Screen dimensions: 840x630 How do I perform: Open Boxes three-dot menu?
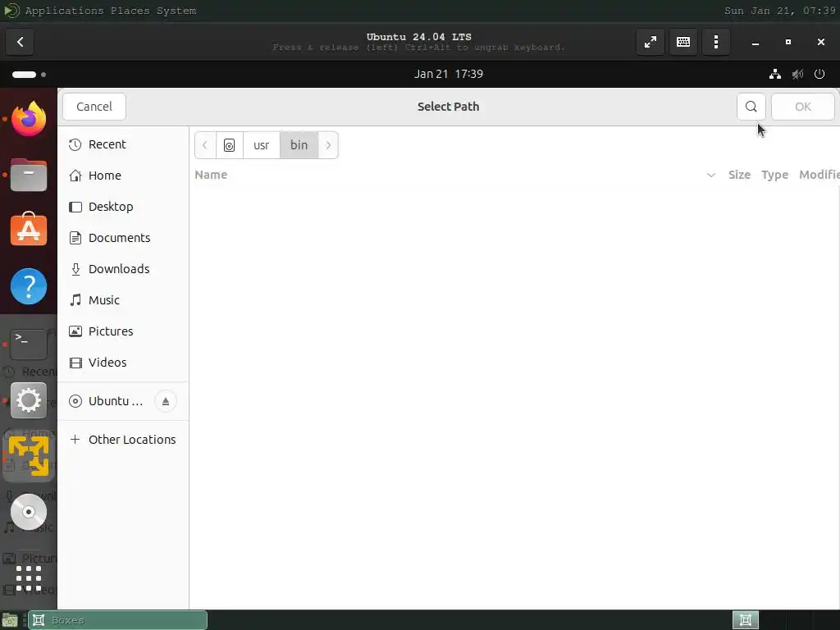coord(716,42)
